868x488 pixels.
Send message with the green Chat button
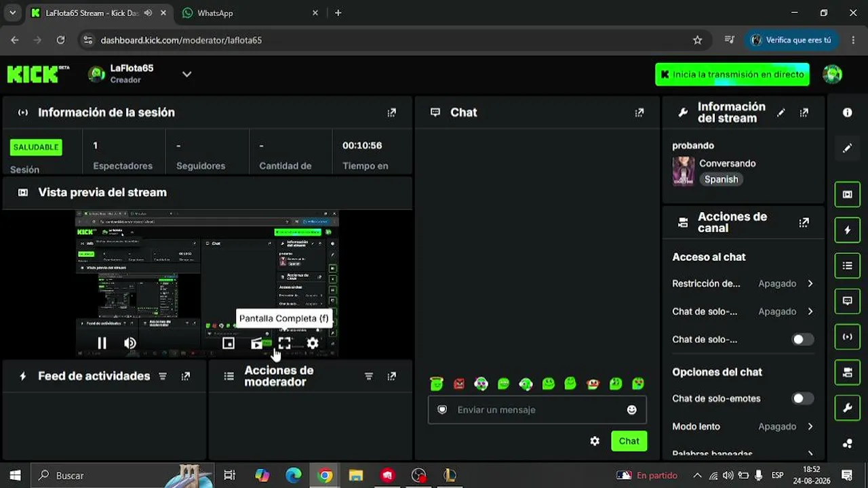click(x=629, y=441)
